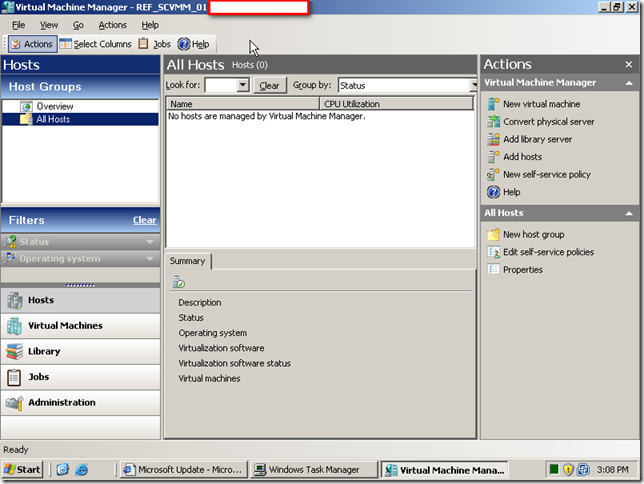This screenshot has height=484, width=644.
Task: Collapse the All Hosts actions section
Action: [x=629, y=213]
